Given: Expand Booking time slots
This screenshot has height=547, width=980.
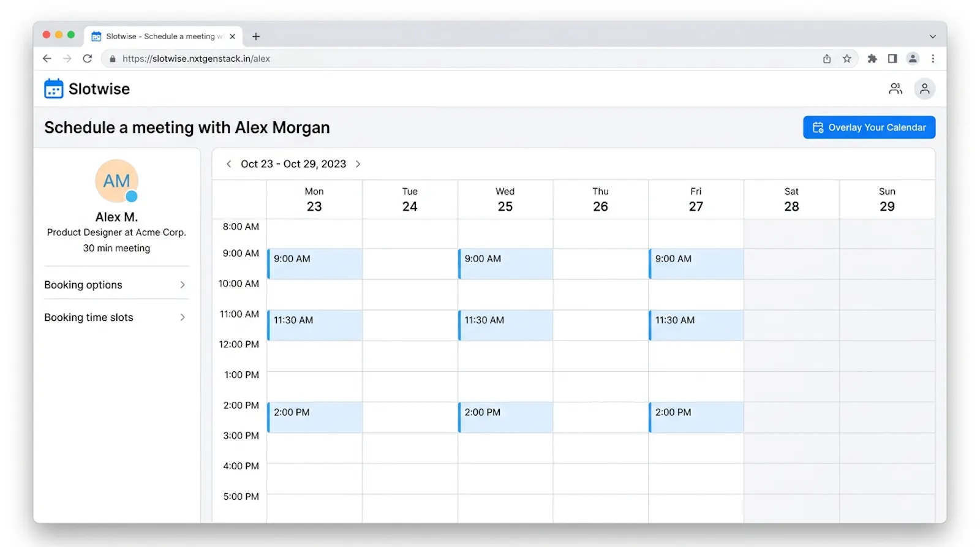Looking at the screenshot, I should coord(115,317).
